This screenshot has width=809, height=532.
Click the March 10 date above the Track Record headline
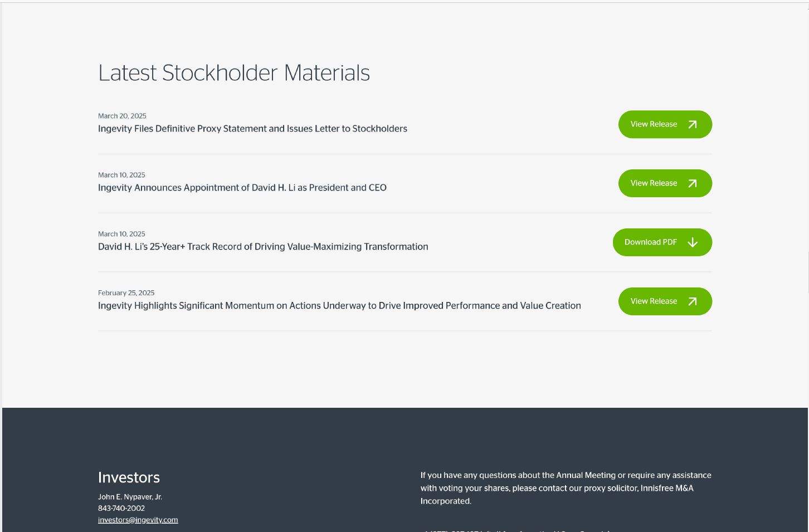click(121, 234)
